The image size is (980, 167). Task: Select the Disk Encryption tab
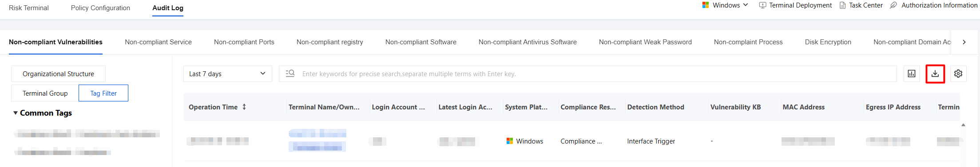coord(828,42)
